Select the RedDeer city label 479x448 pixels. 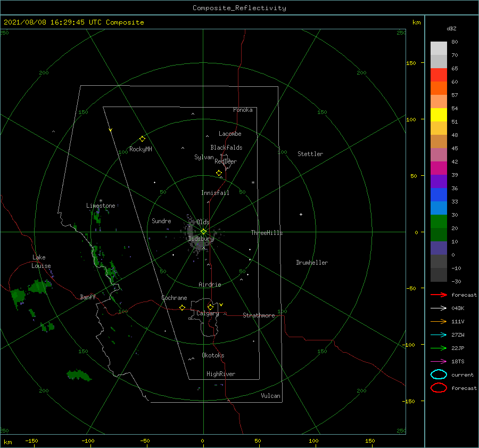[x=226, y=161]
